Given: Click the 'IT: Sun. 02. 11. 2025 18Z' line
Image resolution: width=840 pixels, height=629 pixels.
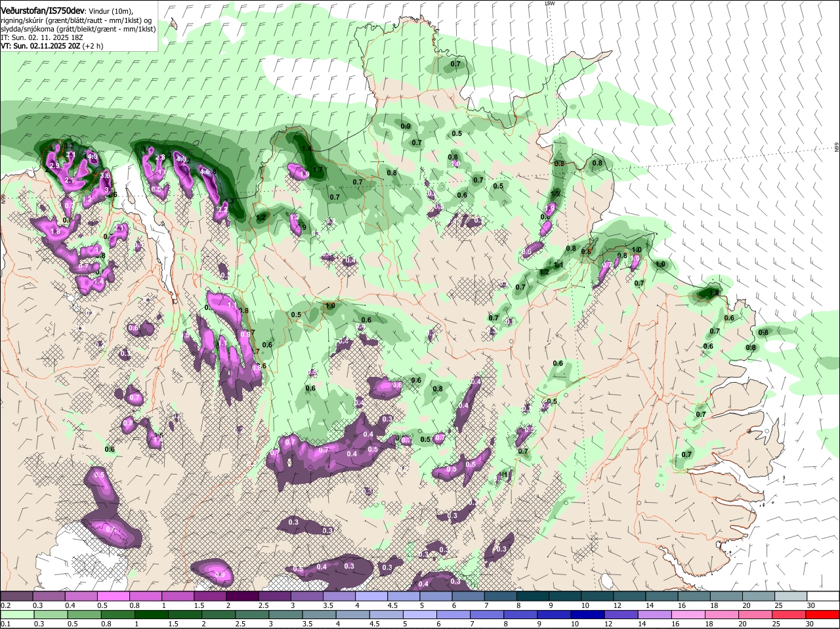Looking at the screenshot, I should click(x=41, y=37).
